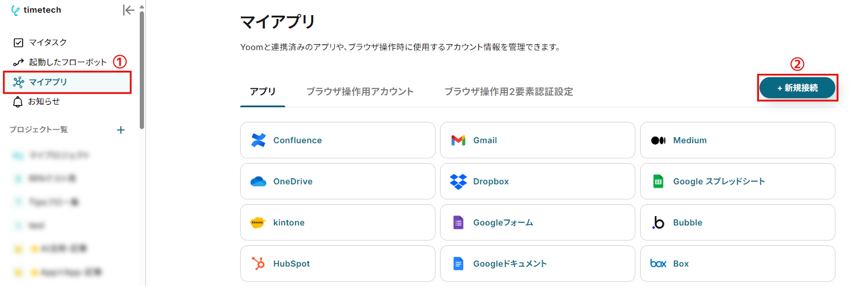
Task: Switch to ブラウザ操作用アカウント tab
Action: coord(360,92)
